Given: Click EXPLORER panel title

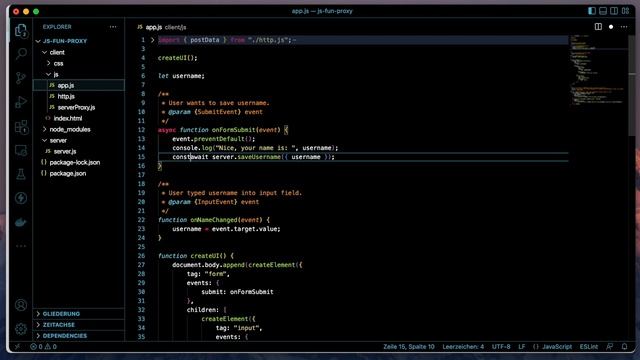Looking at the screenshot, I should click(57, 27).
